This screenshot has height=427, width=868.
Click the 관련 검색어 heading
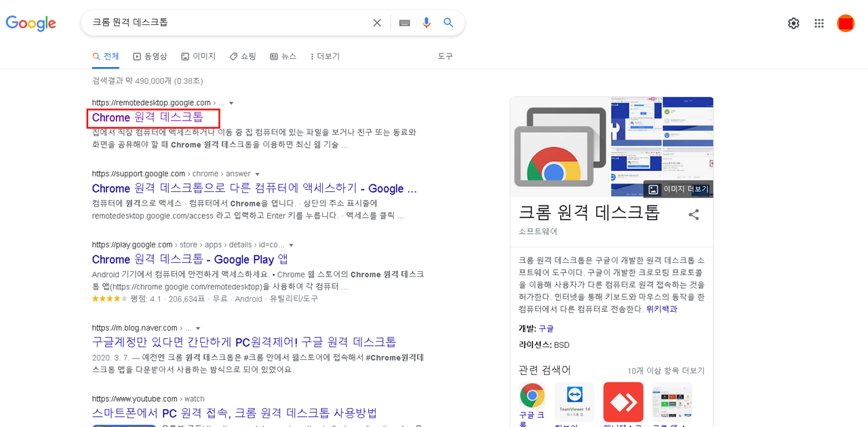tap(545, 369)
